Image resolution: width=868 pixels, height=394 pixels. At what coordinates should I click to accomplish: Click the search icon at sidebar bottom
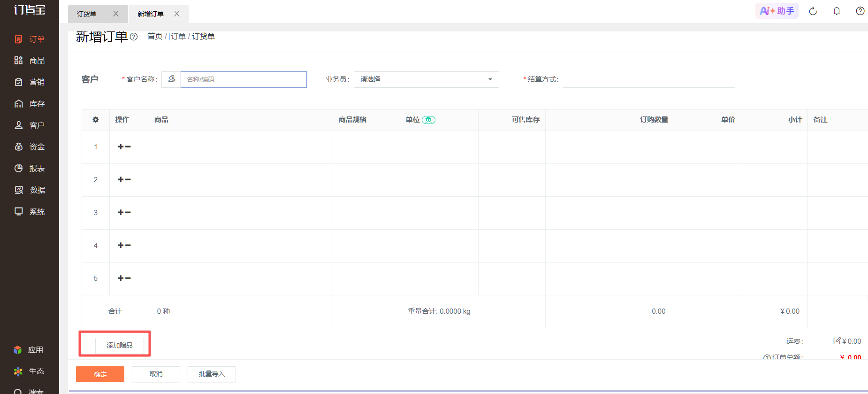[x=18, y=391]
